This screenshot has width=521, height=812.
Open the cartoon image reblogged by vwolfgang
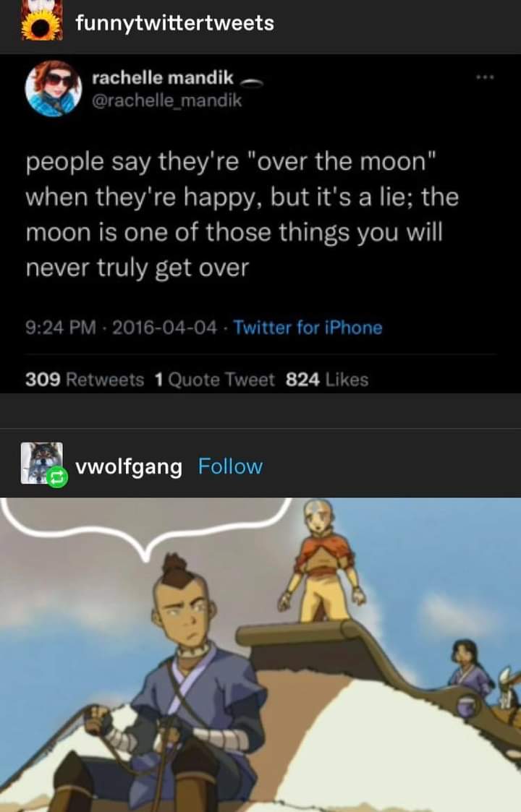coord(260,654)
